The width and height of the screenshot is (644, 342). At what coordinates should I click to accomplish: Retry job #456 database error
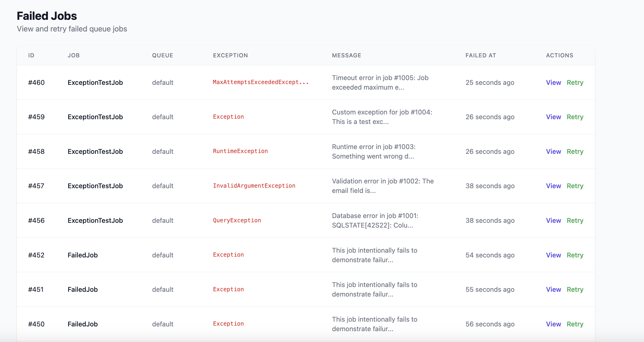pyautogui.click(x=575, y=220)
